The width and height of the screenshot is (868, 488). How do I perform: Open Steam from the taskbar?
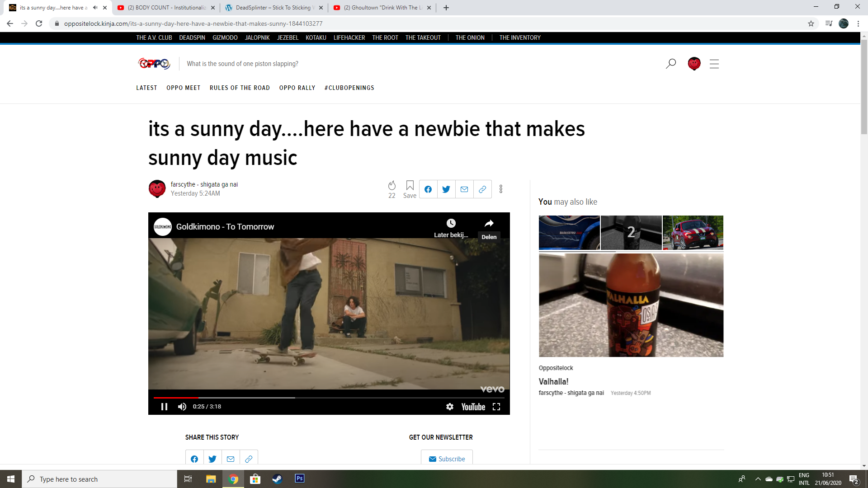[277, 479]
